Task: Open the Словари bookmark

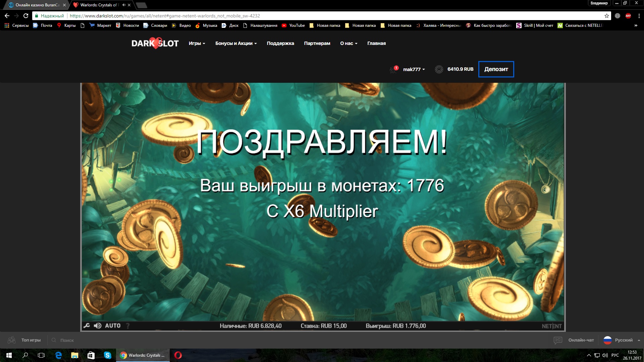Action: click(x=155, y=25)
